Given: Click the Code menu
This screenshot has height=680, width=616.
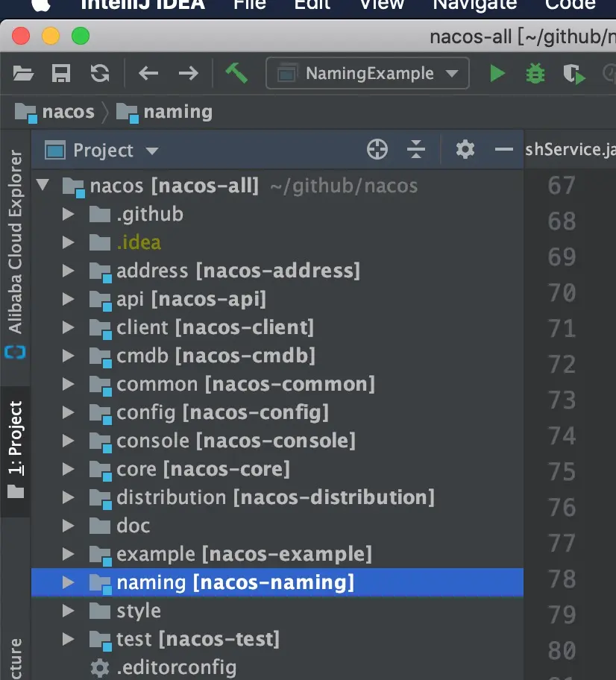Looking at the screenshot, I should coord(570,4).
